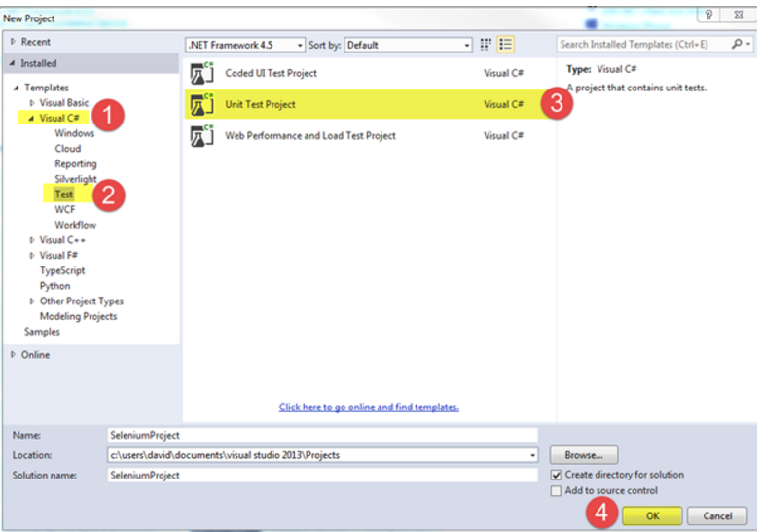Open the .NET Framework 4.5 dropdown

coord(245,45)
